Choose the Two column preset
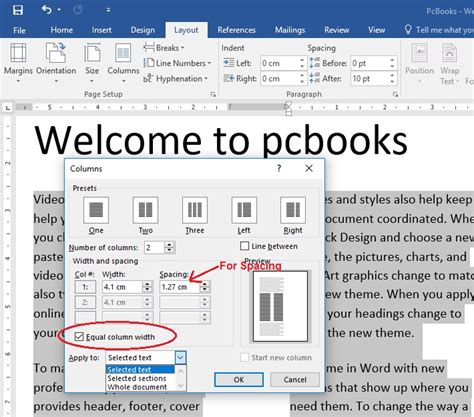The image size is (474, 417). 145,210
